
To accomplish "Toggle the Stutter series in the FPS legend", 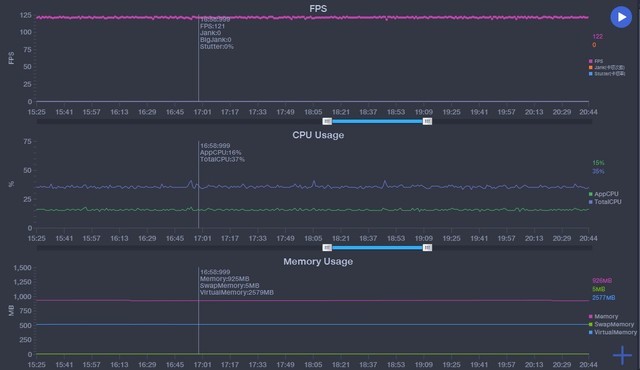I will (x=607, y=74).
